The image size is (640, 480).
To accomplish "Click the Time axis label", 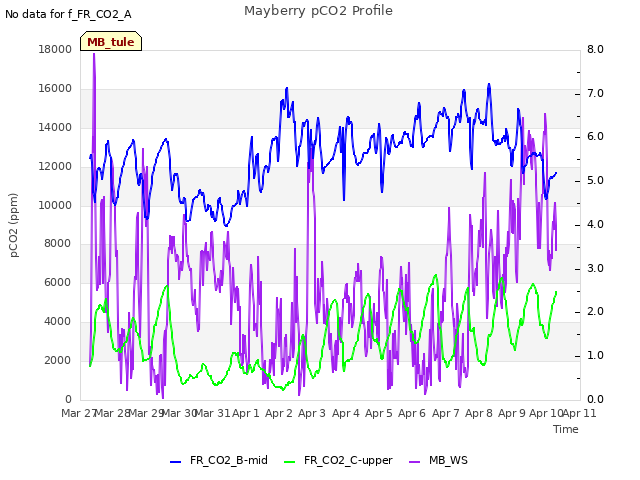I will (566, 429).
